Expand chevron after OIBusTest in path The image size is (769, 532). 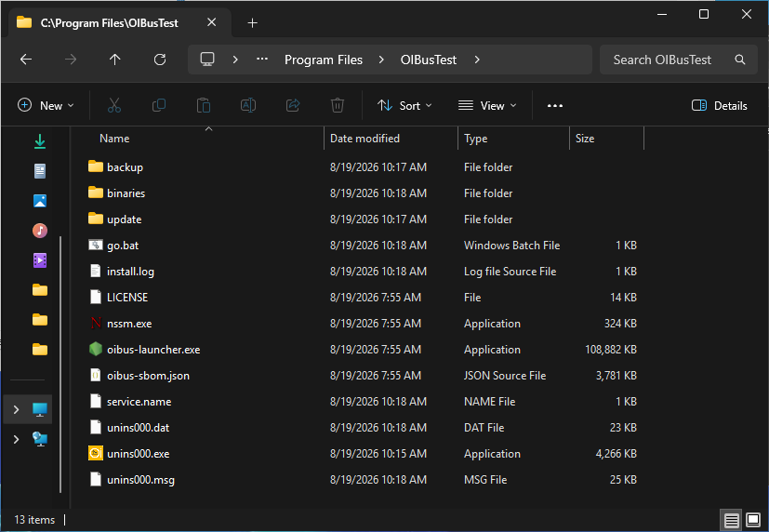coord(477,60)
